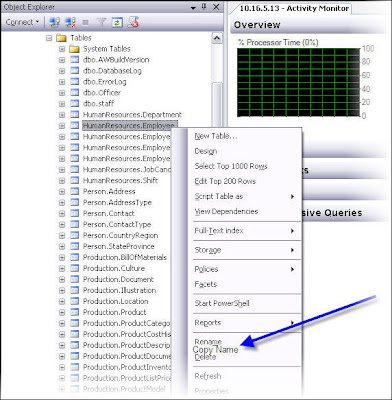Switch to the 10.16.5.13 - Activity Monitor tab
The image size is (392, 400).
pos(294,8)
